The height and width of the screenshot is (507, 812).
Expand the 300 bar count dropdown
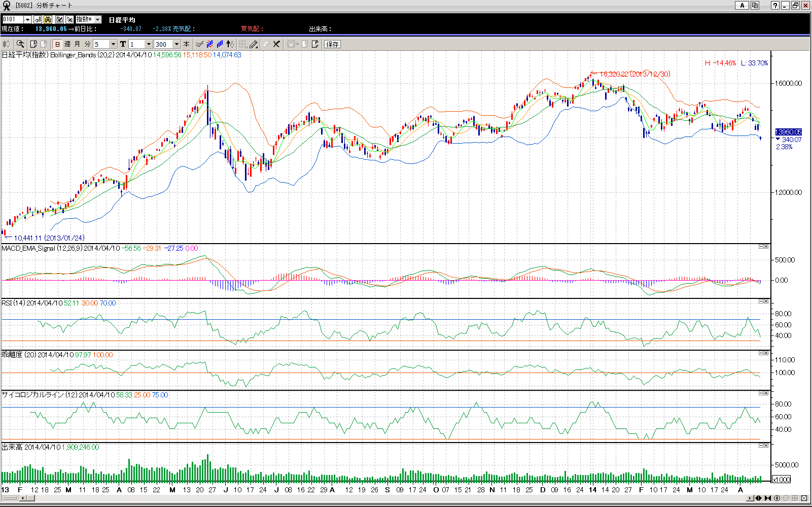(176, 44)
